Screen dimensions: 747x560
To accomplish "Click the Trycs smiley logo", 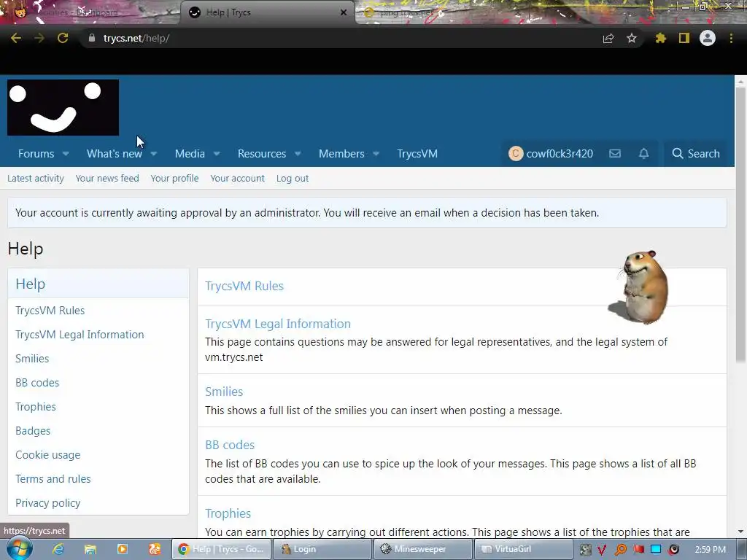I will (x=63, y=108).
